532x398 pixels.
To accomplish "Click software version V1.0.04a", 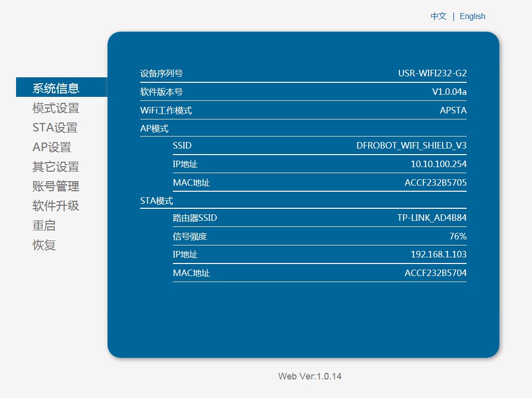I will pyautogui.click(x=449, y=92).
